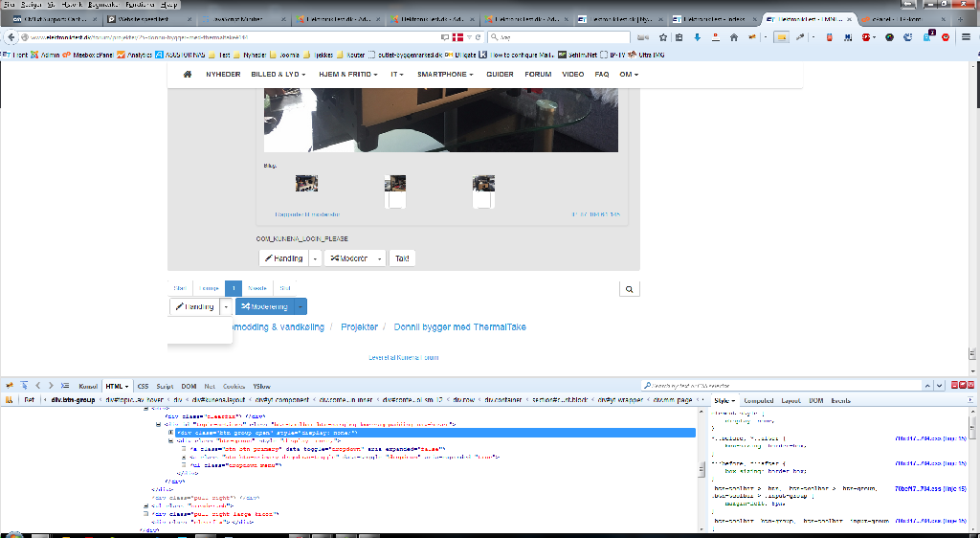This screenshot has height=538, width=980.
Task: Click the upper Handling button
Action: tap(283, 258)
